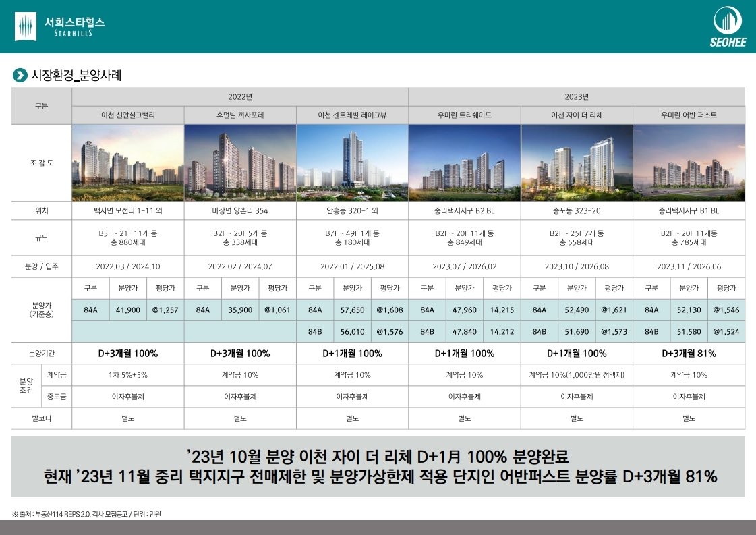Click the 휴먼빌 까사포레 project name
The height and width of the screenshot is (535, 756).
pos(240,115)
